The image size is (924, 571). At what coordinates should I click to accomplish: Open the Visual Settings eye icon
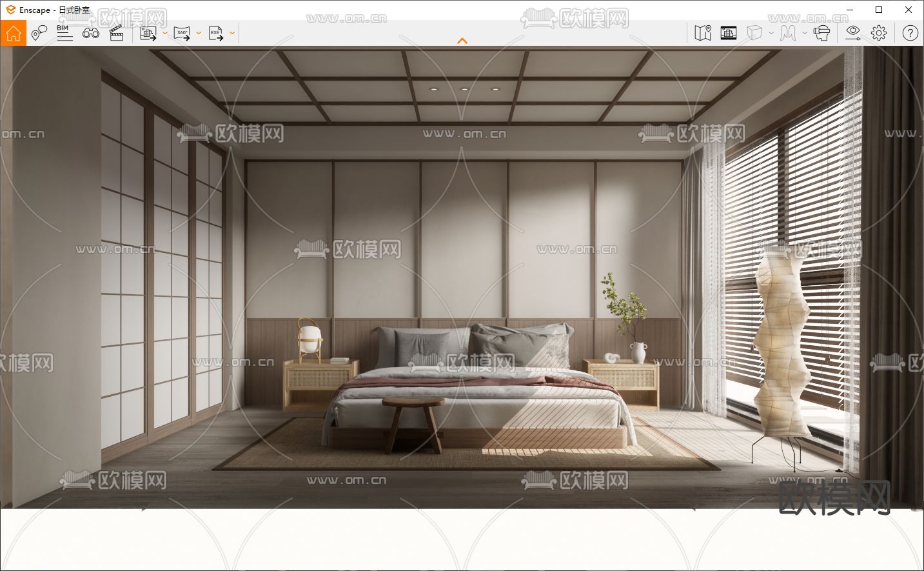[853, 33]
